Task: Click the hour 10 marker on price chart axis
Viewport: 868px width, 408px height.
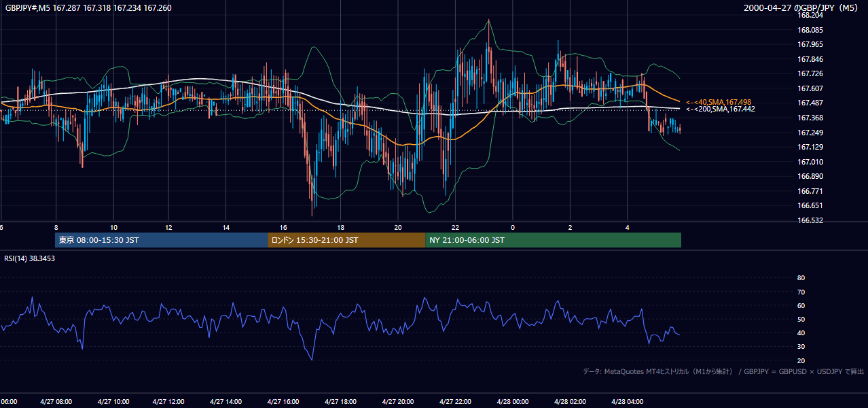Action: pyautogui.click(x=113, y=227)
